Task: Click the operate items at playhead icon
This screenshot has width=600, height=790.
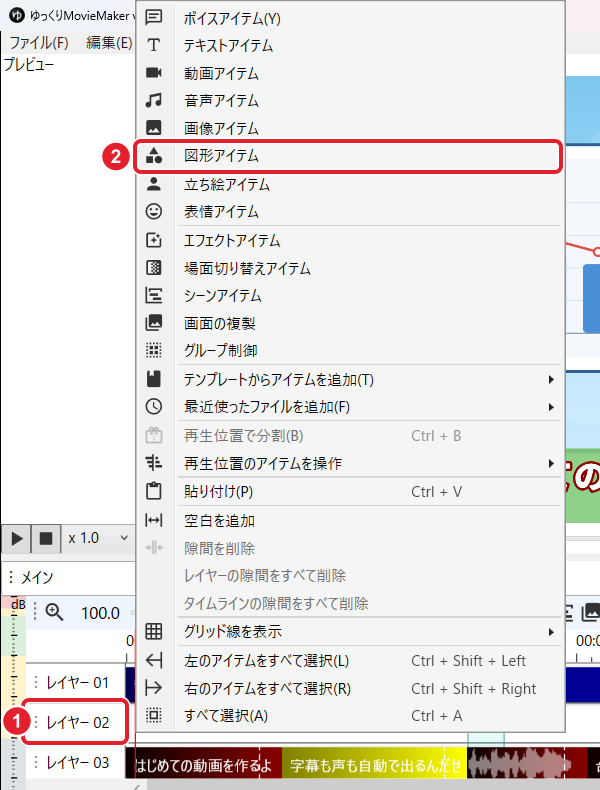Action: click(x=154, y=463)
